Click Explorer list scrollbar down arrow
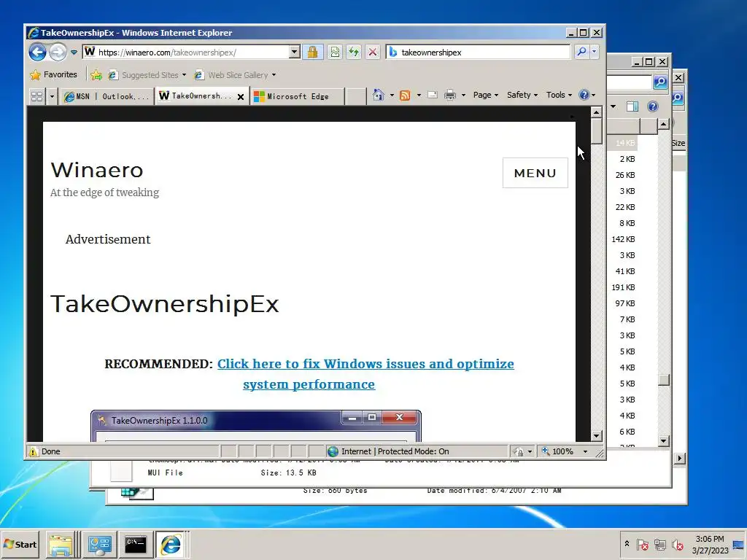The width and height of the screenshot is (747, 560). (664, 441)
